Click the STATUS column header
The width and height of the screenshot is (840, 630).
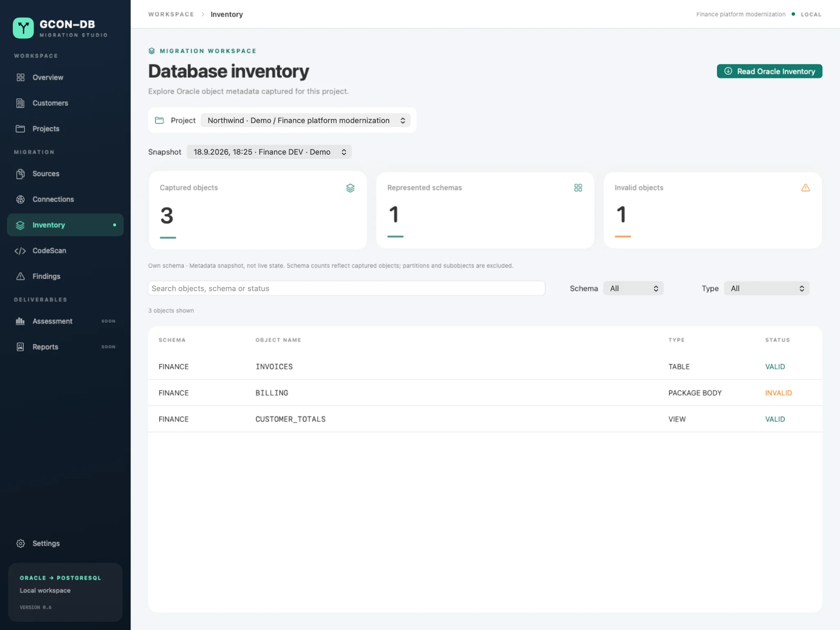pos(778,340)
